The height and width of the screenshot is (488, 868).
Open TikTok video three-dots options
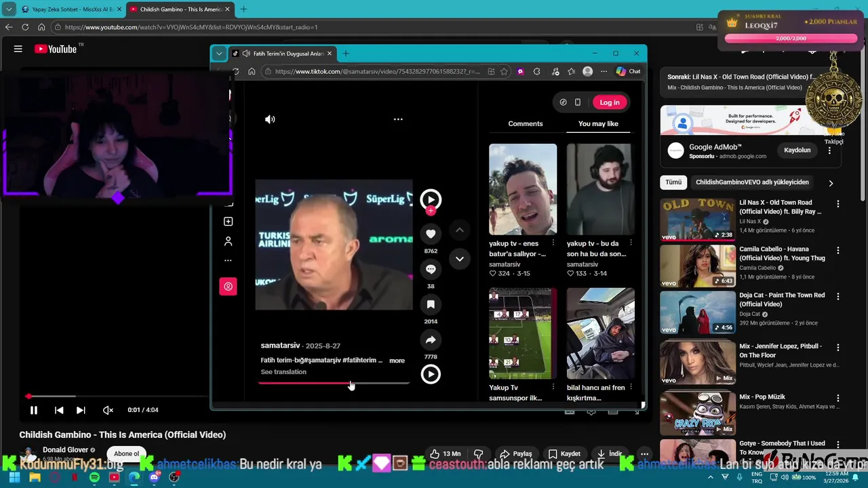pyautogui.click(x=398, y=119)
